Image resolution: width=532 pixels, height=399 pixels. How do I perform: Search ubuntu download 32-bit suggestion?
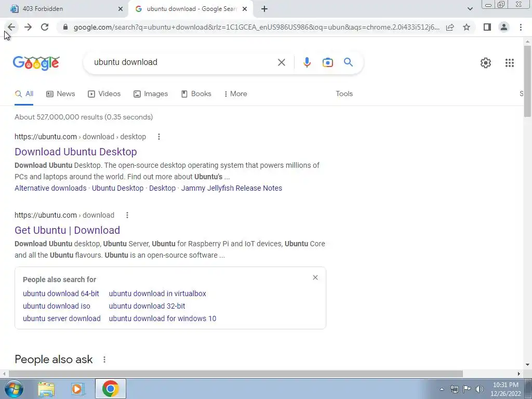click(x=147, y=306)
